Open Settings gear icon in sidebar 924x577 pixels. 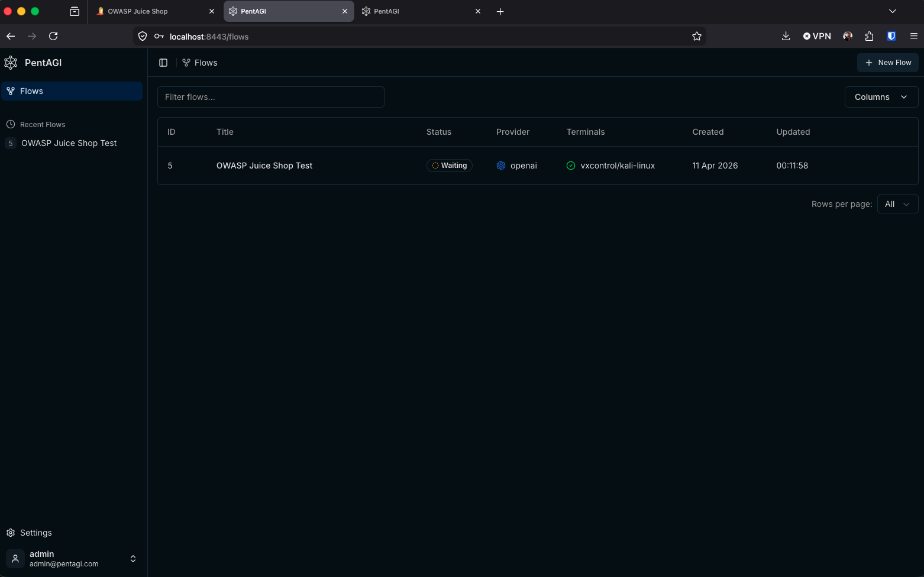coord(11,533)
